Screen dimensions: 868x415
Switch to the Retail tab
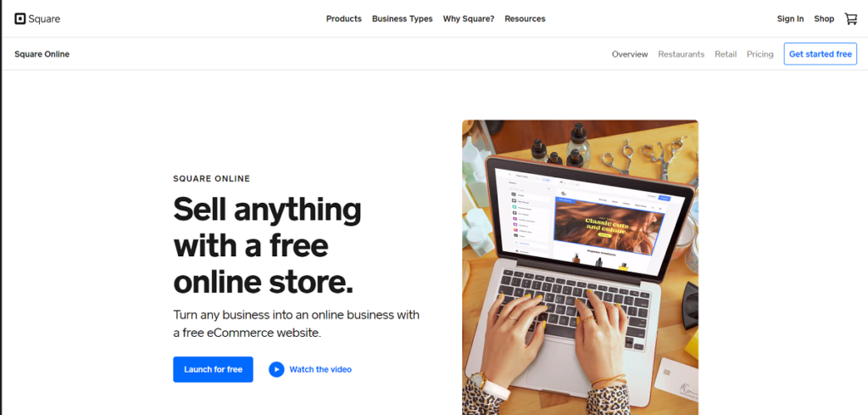click(x=726, y=54)
